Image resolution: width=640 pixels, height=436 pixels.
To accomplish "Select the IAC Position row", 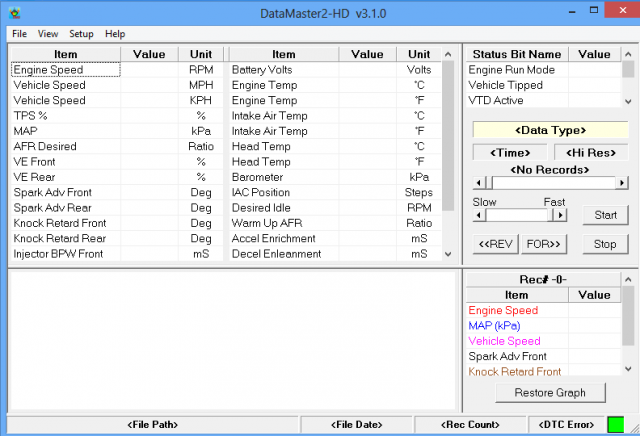I will tap(336, 192).
